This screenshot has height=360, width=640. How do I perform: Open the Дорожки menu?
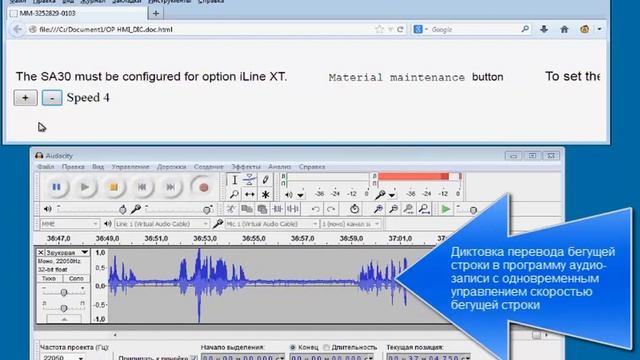[171, 167]
